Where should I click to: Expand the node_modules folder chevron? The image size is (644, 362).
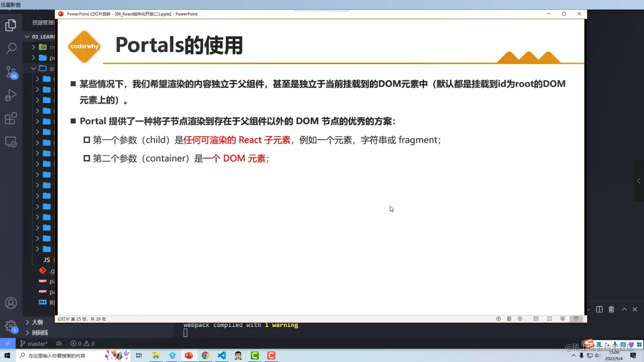point(33,47)
